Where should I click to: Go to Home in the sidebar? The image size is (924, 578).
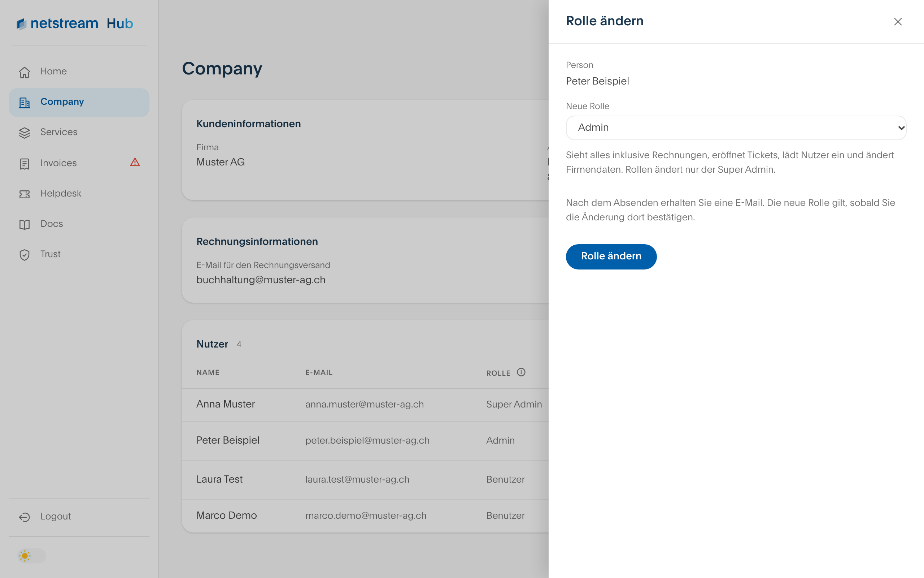(79, 72)
